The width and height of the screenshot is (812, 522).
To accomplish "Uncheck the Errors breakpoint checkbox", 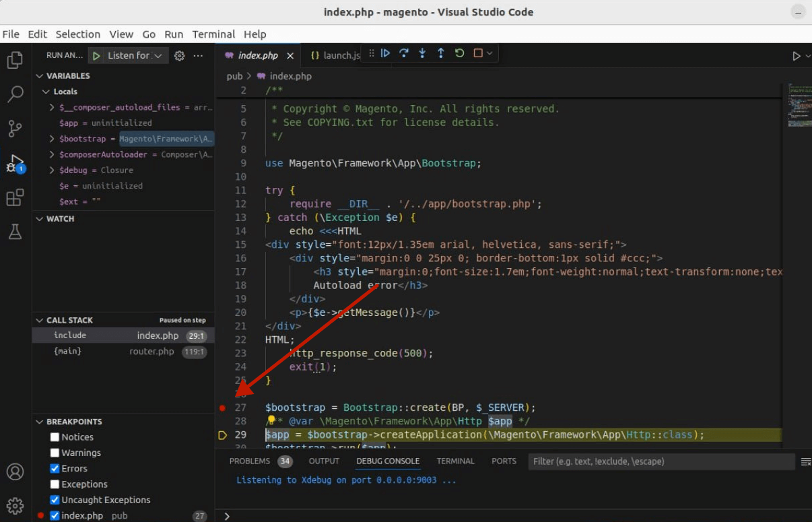I will [x=55, y=469].
